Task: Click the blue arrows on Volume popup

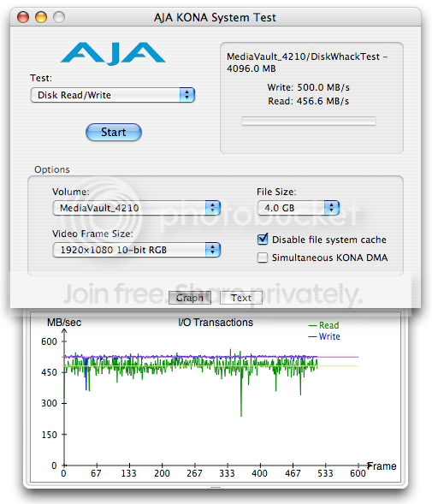Action: [213, 208]
